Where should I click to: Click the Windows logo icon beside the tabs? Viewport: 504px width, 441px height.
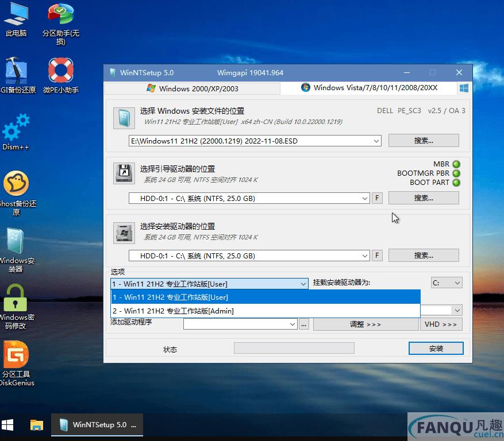pyautogui.click(x=464, y=88)
